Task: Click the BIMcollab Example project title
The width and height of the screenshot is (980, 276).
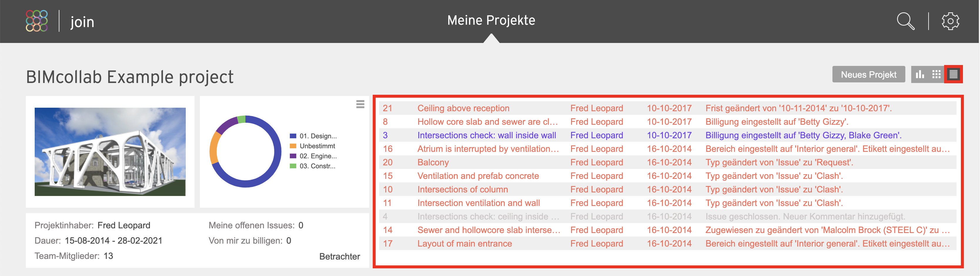Action: point(130,77)
